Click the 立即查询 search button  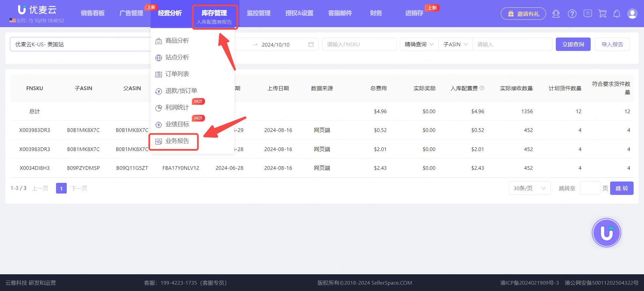coord(573,45)
